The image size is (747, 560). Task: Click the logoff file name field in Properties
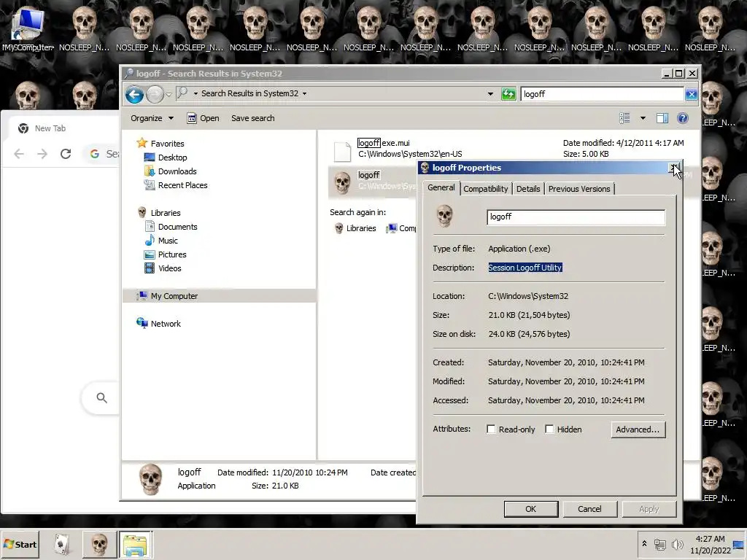tap(576, 217)
